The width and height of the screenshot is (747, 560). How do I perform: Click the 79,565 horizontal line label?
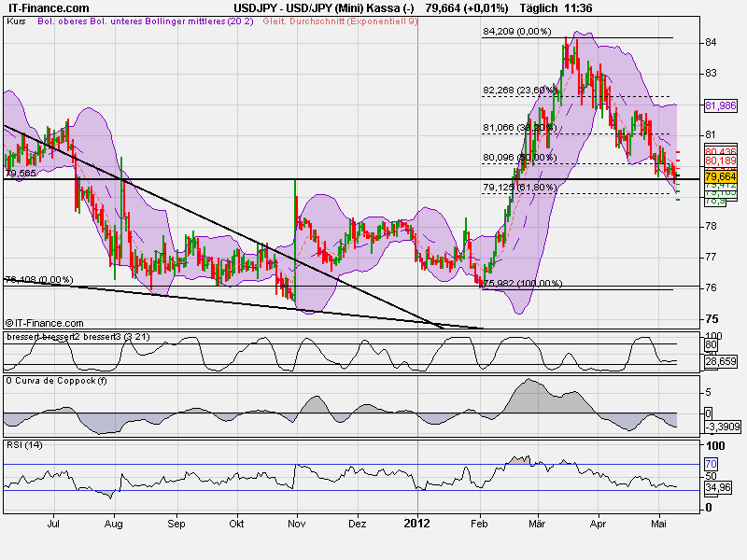21,174
